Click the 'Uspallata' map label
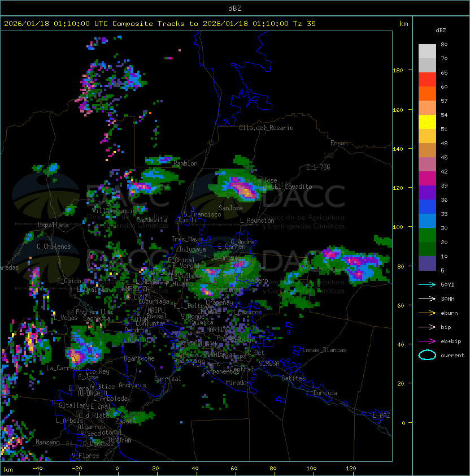The image size is (470, 476). click(54, 225)
